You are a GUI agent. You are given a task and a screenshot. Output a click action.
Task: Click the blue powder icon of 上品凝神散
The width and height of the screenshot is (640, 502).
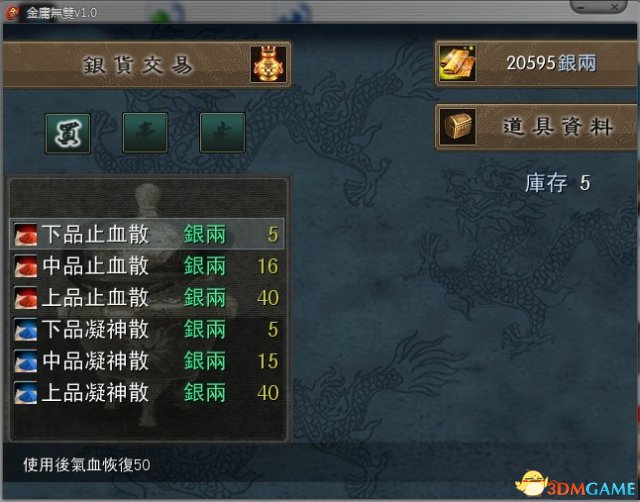click(26, 393)
